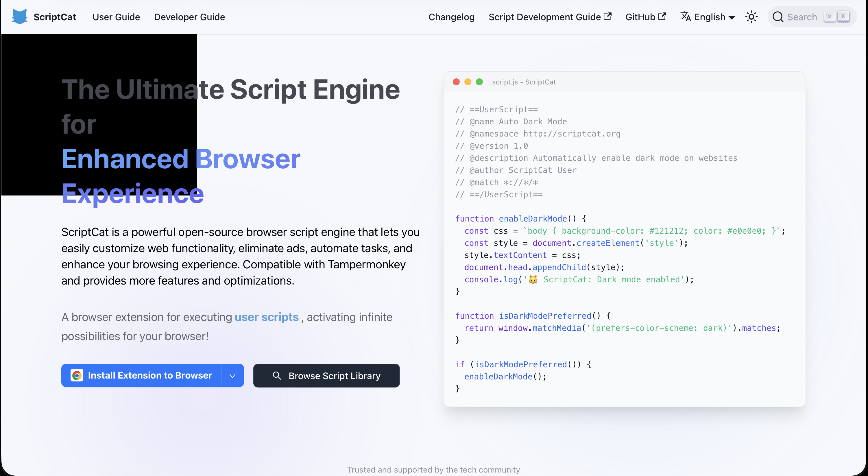Go to the Changelog page
Screen dimensions: 868x476
click(x=451, y=17)
